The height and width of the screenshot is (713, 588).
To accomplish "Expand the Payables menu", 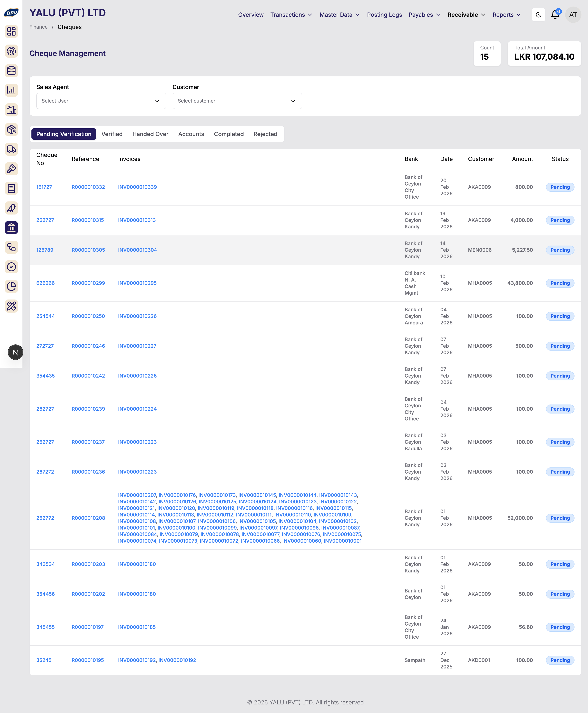I will coord(424,15).
